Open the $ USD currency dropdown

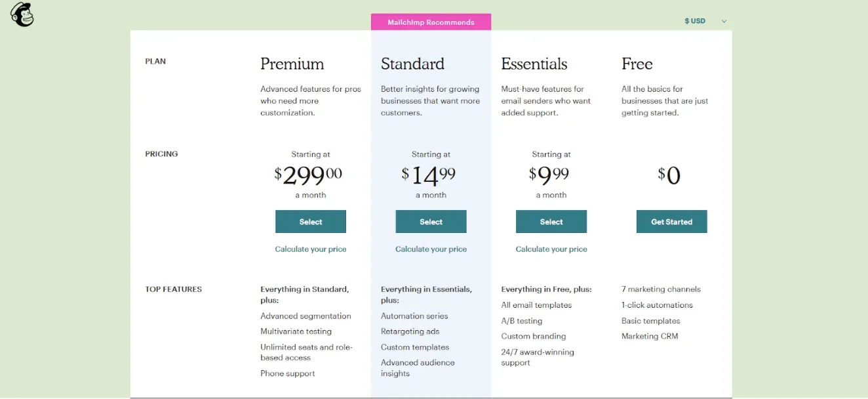click(705, 21)
